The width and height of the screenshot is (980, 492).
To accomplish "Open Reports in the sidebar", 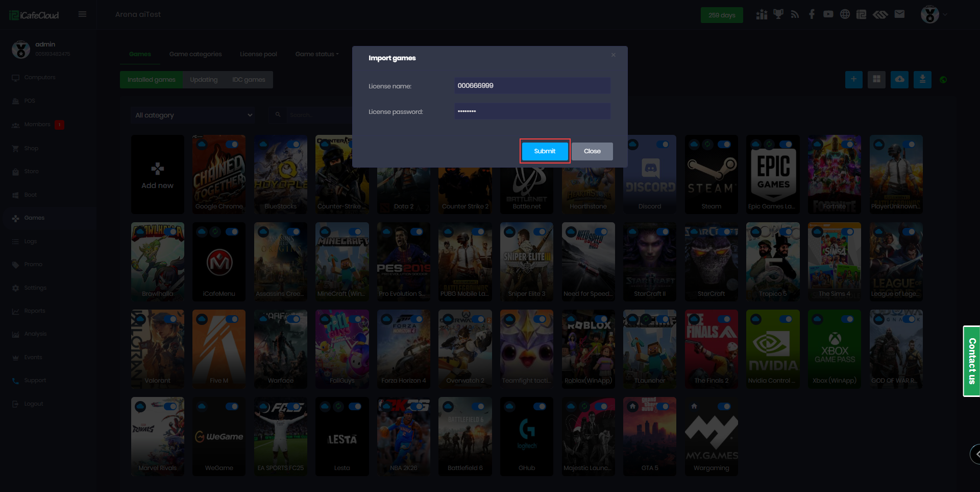I will click(35, 311).
